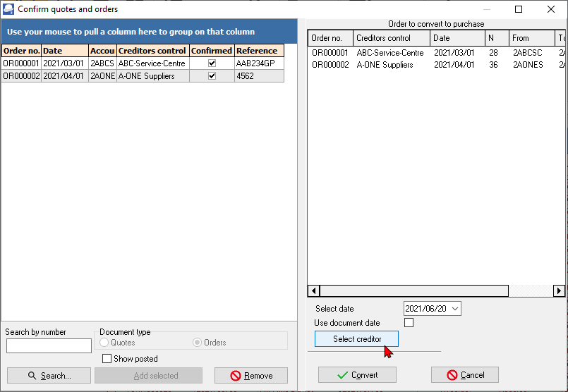Enable the Use document date checkbox
This screenshot has height=392, width=568.
click(x=409, y=323)
